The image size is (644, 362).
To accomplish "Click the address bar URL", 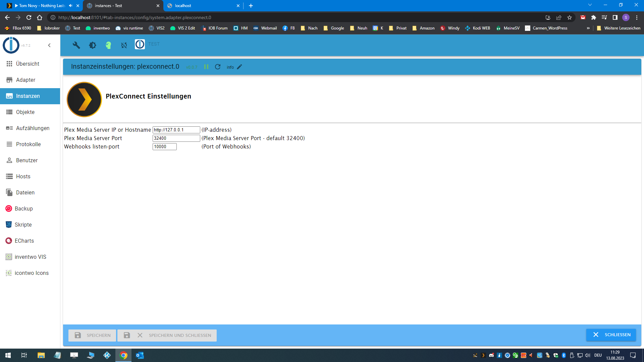I will tap(135, 17).
